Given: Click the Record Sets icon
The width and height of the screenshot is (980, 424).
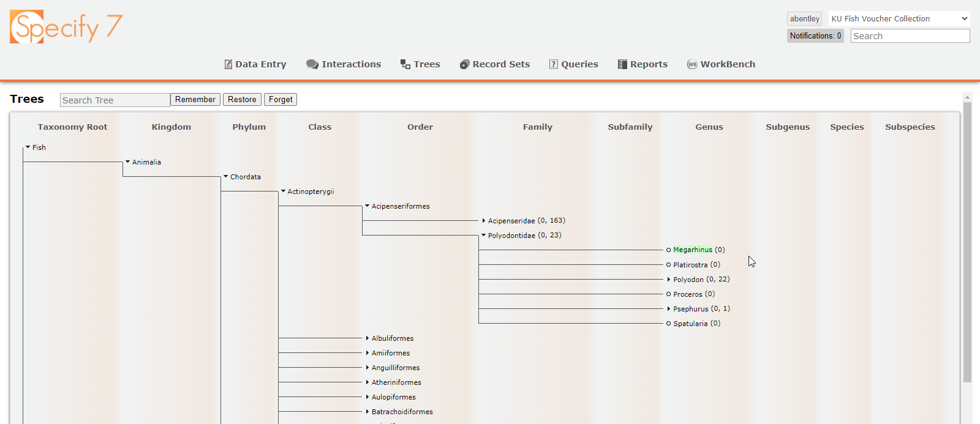Looking at the screenshot, I should click(x=465, y=64).
